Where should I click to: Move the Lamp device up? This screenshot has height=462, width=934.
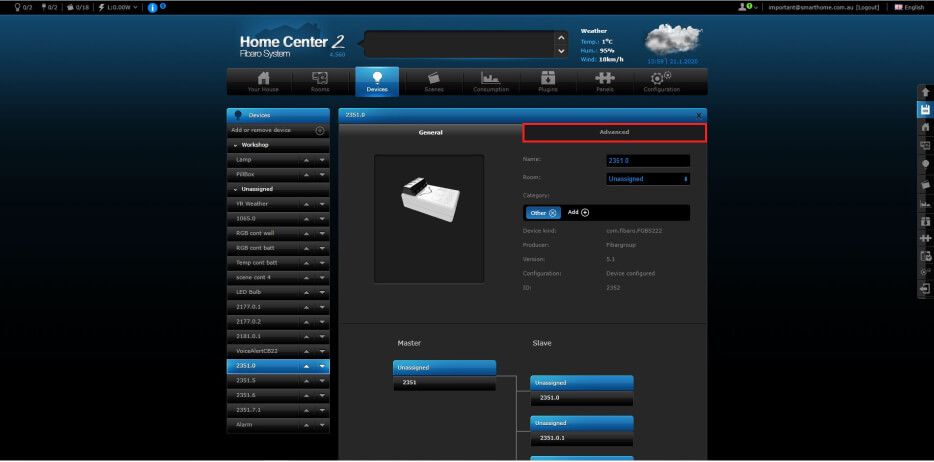(307, 160)
